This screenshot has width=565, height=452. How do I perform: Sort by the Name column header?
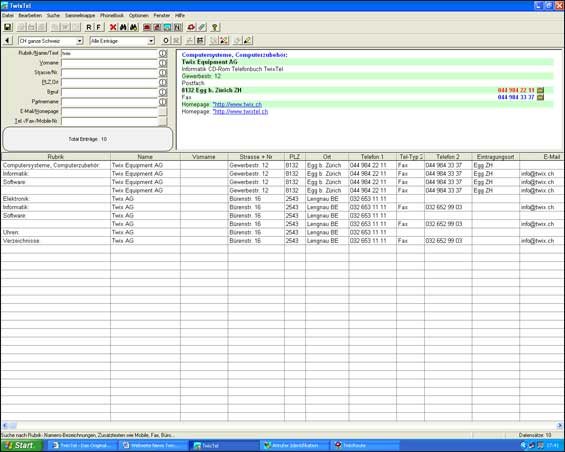[x=145, y=157]
